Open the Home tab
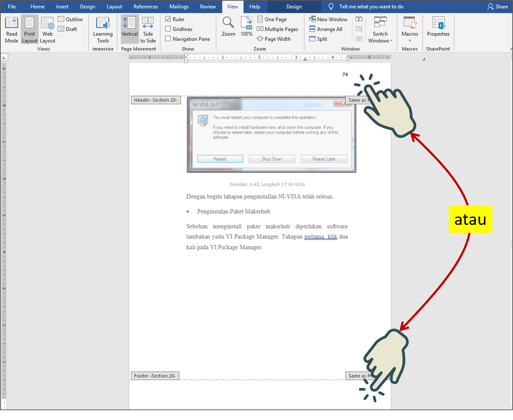Image resolution: width=513 pixels, height=420 pixels. [37, 7]
